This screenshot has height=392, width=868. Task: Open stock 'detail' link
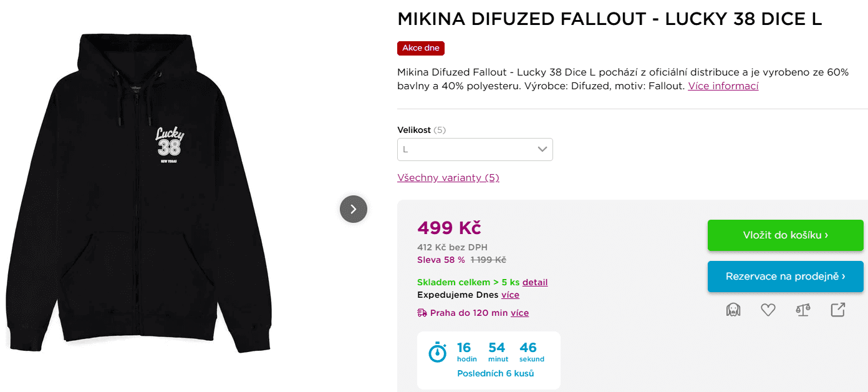[535, 282]
